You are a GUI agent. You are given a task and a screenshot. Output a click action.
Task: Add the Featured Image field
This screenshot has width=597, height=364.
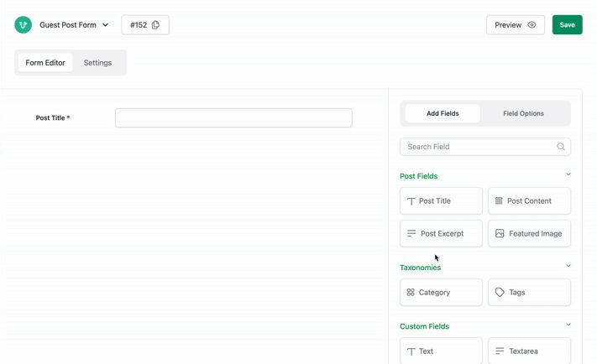tap(529, 233)
